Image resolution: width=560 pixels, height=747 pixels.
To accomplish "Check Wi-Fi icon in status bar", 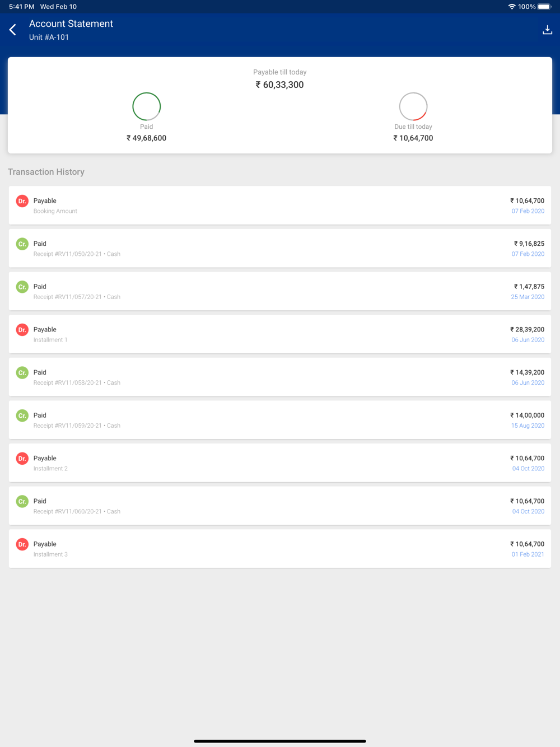I will point(512,7).
